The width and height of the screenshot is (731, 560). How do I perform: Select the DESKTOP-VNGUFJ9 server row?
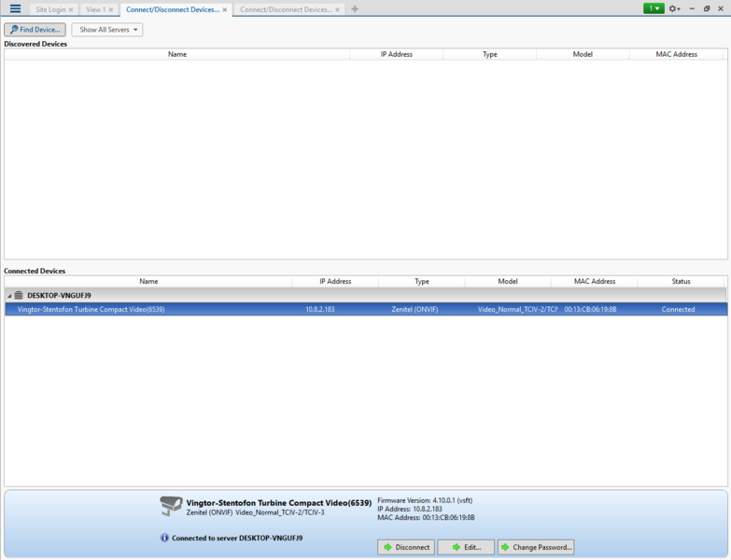[x=366, y=295]
